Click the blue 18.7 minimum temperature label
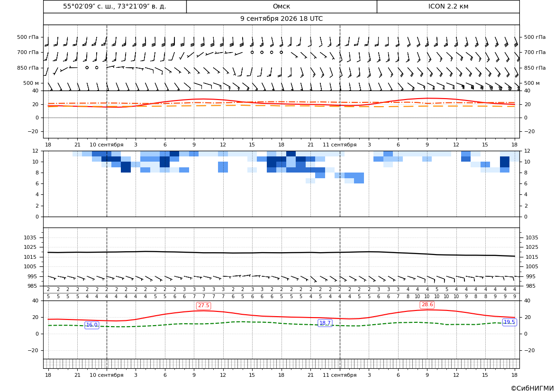Viewport: 554px width, 392px height. tap(325, 323)
